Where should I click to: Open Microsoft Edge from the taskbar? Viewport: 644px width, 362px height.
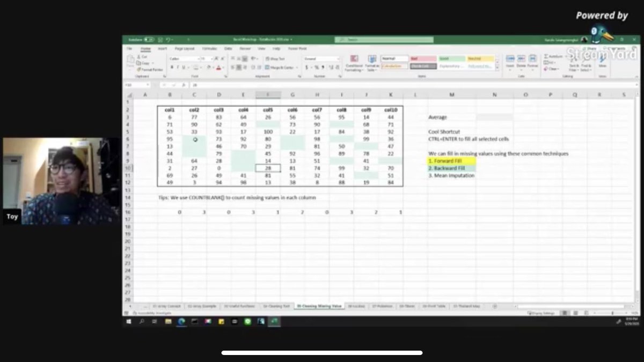pos(181,321)
